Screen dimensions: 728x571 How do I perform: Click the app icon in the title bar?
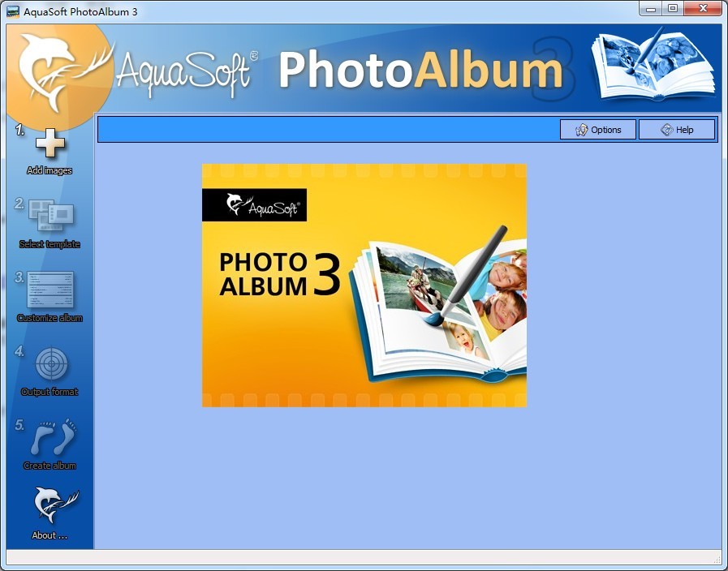[x=13, y=11]
